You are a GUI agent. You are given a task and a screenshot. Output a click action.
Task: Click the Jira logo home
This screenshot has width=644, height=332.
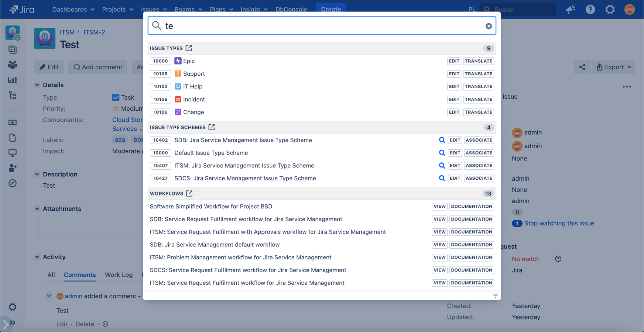click(x=22, y=9)
